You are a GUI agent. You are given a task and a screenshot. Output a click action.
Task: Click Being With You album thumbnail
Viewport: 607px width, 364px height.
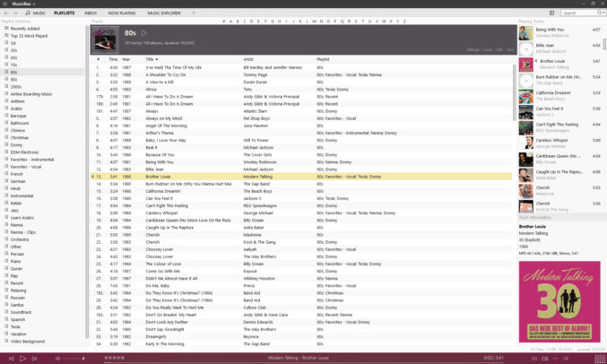tap(525, 33)
